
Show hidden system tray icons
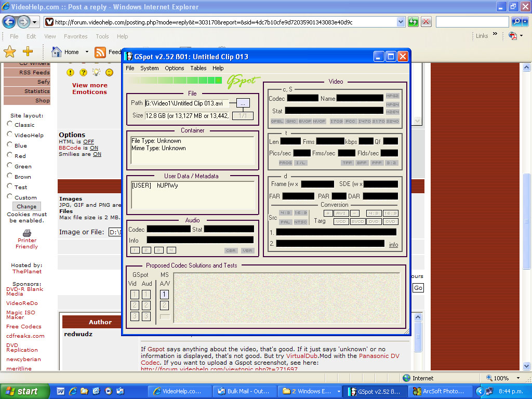tap(480, 391)
